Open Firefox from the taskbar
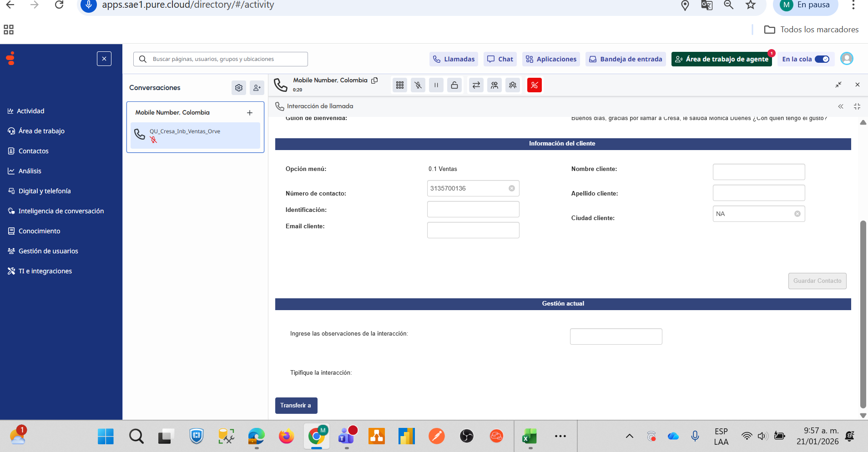This screenshot has width=868, height=452. tap(286, 437)
